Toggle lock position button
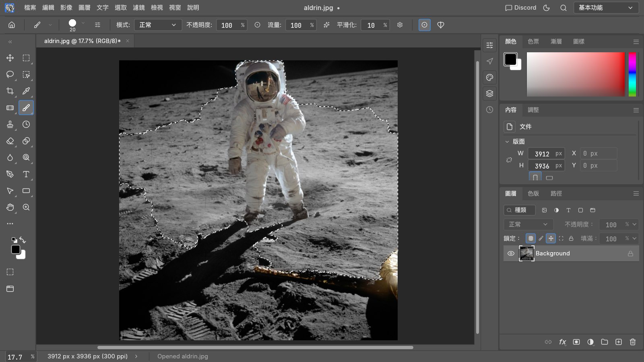 [551, 238]
